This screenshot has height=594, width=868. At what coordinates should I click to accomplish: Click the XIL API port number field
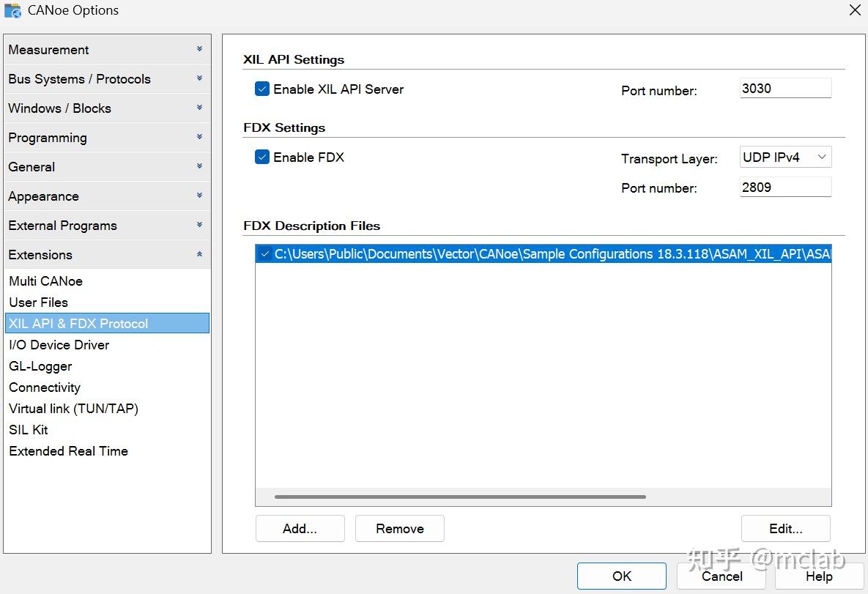[x=785, y=89]
